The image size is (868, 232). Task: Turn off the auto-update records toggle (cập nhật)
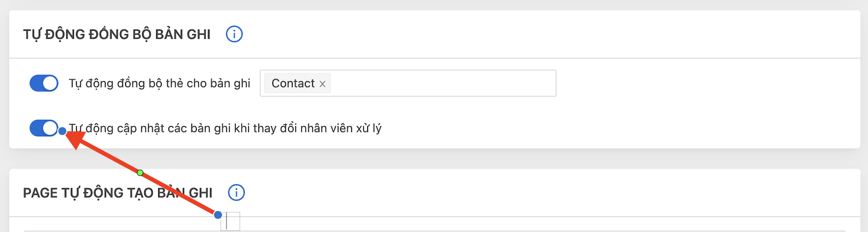[44, 128]
